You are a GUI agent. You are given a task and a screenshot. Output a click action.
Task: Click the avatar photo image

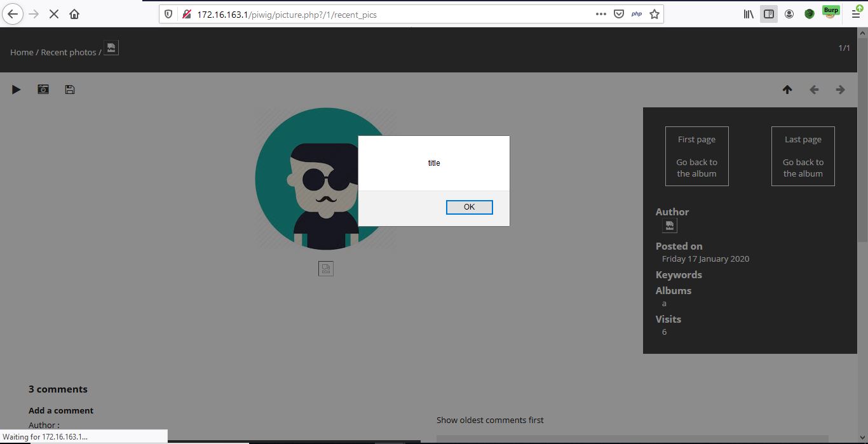[x=325, y=178]
